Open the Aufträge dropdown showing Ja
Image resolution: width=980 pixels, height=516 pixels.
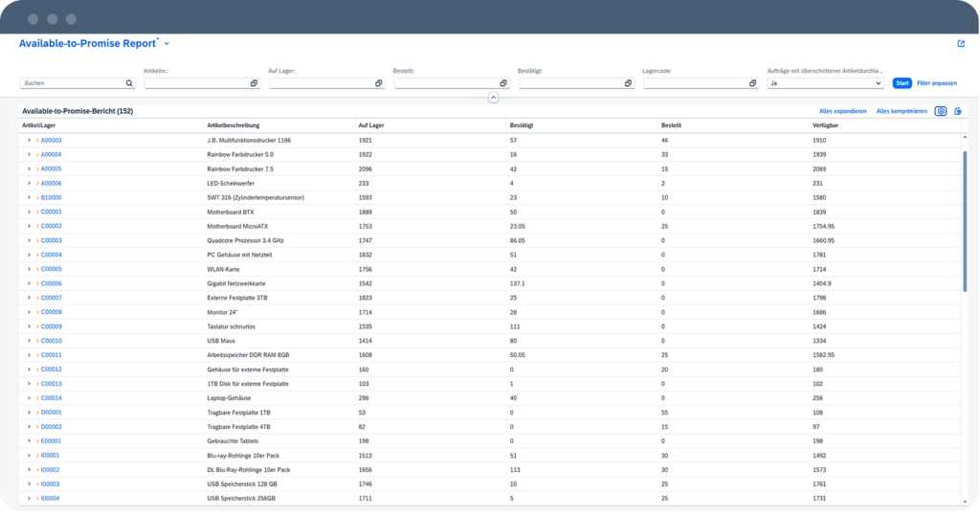click(x=826, y=83)
